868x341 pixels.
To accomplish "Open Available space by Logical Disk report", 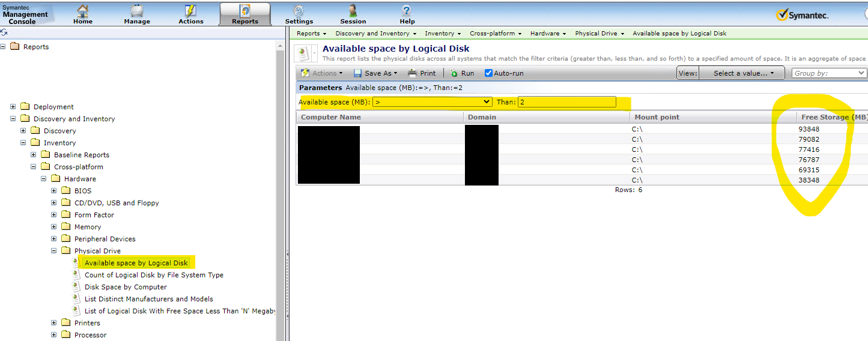I will [136, 263].
